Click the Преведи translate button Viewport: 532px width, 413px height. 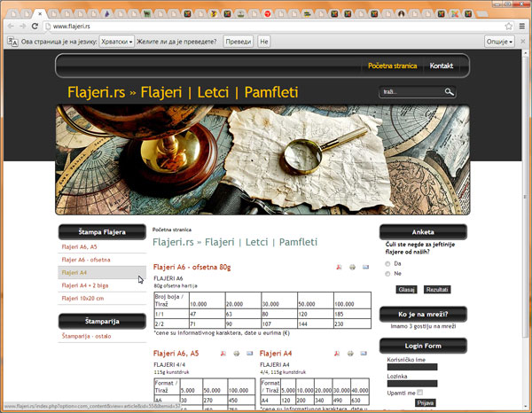[237, 42]
